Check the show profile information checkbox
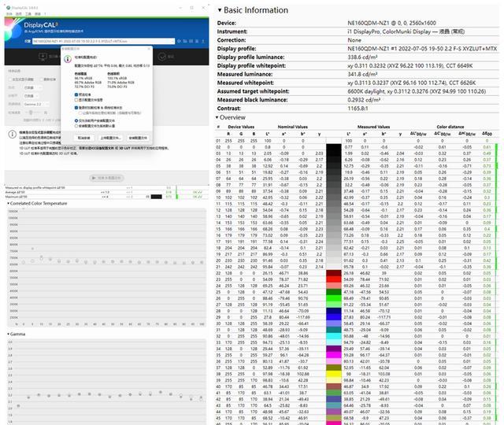The height and width of the screenshot is (425, 504). click(x=76, y=100)
